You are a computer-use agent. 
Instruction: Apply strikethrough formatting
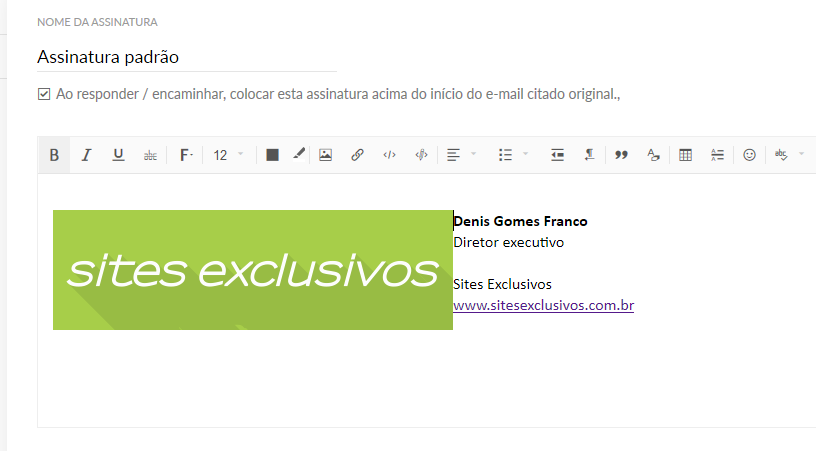150,155
